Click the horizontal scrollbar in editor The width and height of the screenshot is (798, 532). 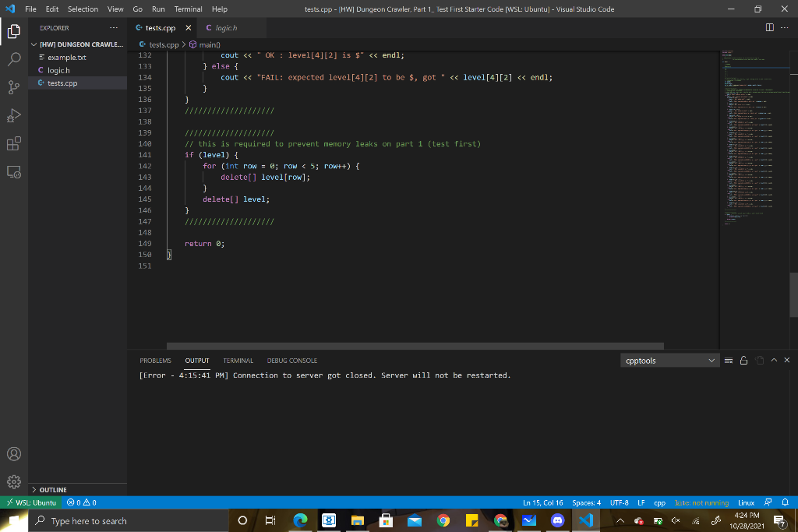[x=415, y=346]
